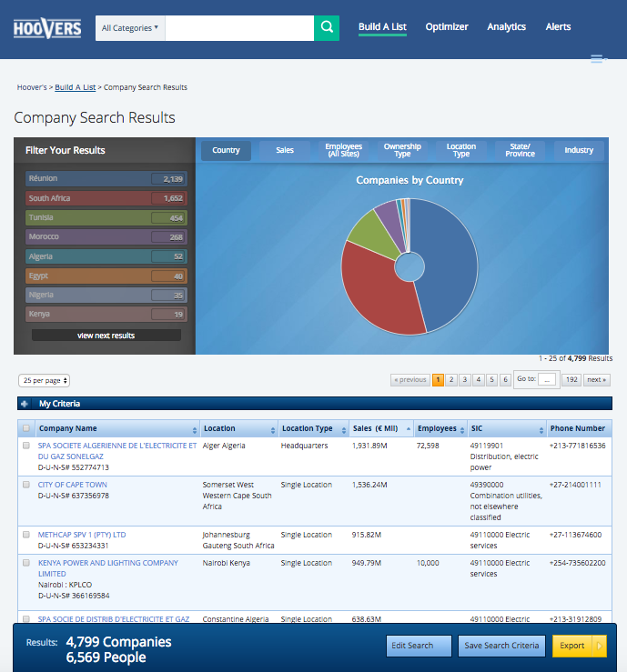Go to page 2 of results
627x672 pixels.
451,380
